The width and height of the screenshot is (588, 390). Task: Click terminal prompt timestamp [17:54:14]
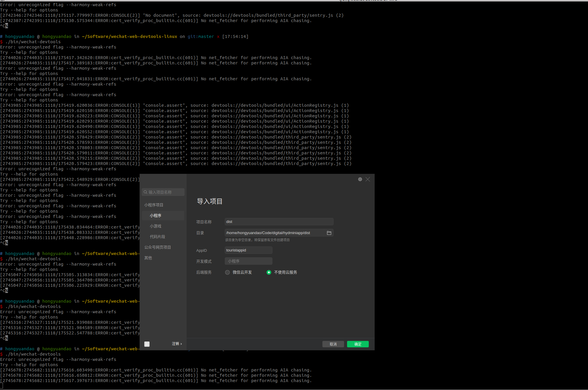[235, 36]
